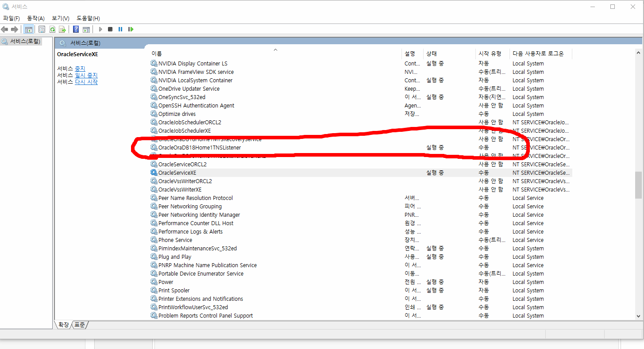644x349 pixels.
Task: Sort by the 이름 column header
Action: (275, 54)
